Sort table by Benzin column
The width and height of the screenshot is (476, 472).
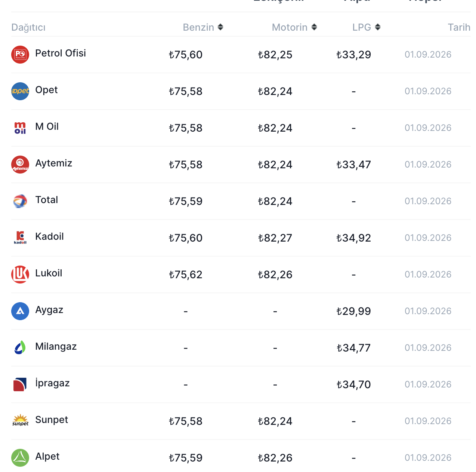pyautogui.click(x=203, y=27)
